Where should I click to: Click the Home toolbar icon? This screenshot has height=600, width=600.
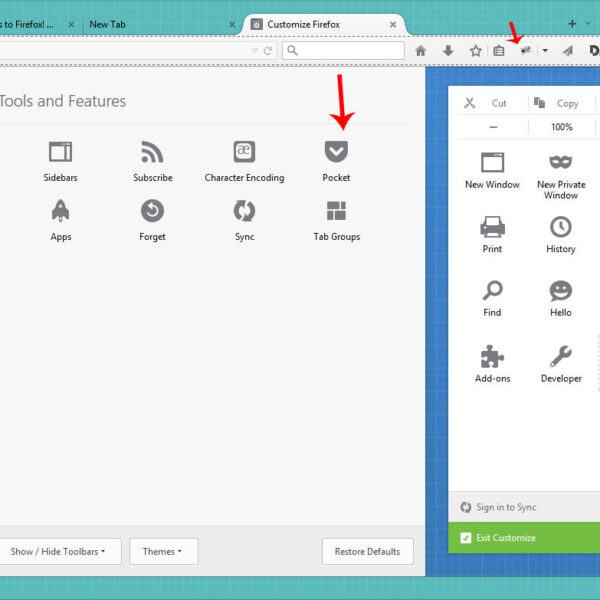[421, 51]
